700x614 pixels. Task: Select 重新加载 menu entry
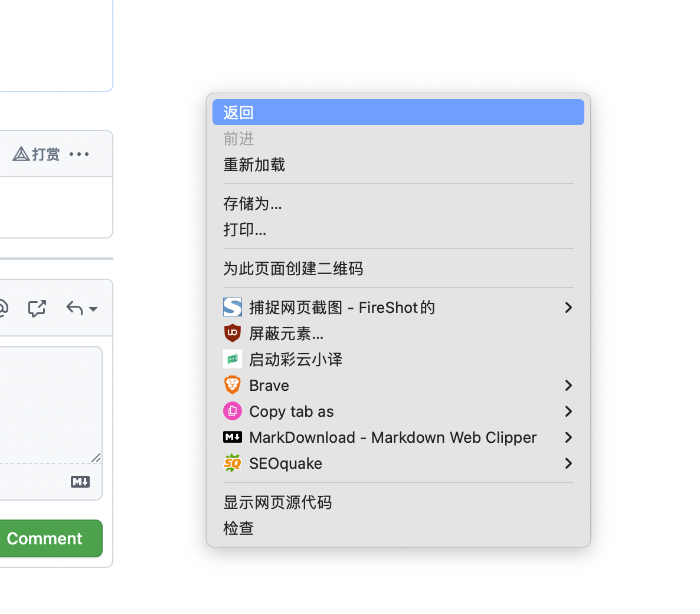398,165
